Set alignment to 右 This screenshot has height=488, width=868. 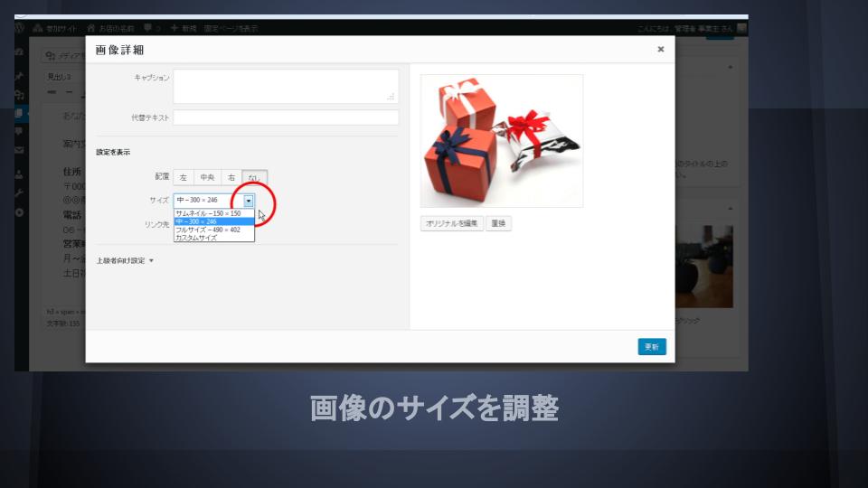(x=231, y=178)
